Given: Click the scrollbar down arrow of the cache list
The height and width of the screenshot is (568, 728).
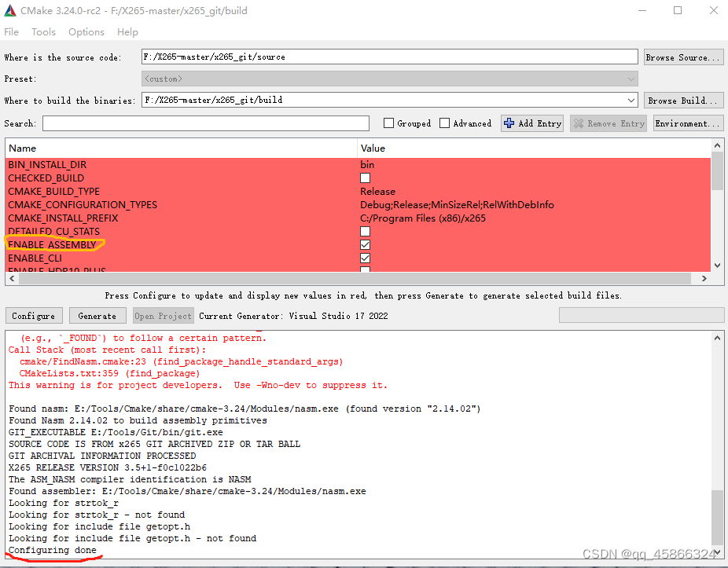Looking at the screenshot, I should pyautogui.click(x=716, y=266).
